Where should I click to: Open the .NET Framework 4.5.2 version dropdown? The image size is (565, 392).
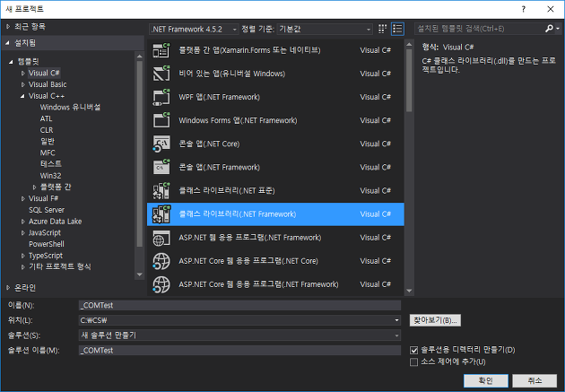pos(194,30)
